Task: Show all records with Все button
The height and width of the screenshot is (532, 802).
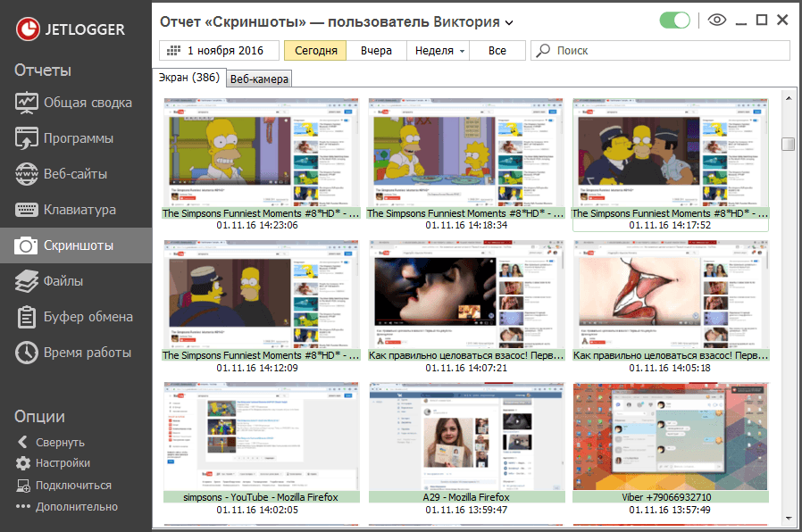Action: click(497, 51)
